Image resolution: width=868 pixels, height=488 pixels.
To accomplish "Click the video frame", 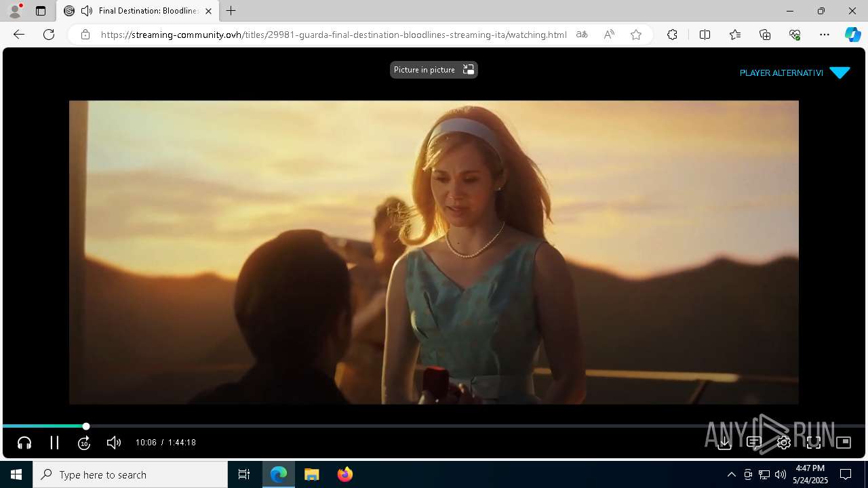I will pos(434,252).
